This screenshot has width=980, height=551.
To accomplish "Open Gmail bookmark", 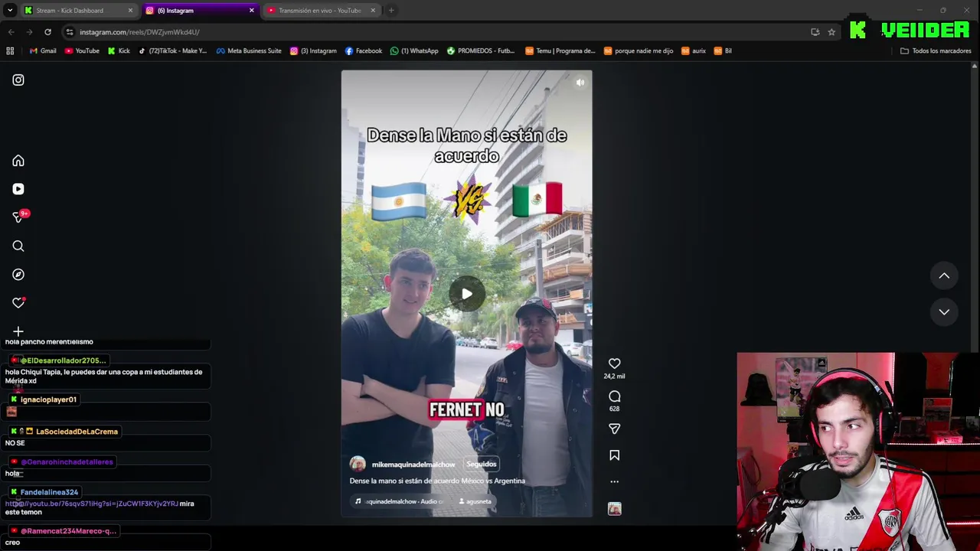I will tap(43, 51).
